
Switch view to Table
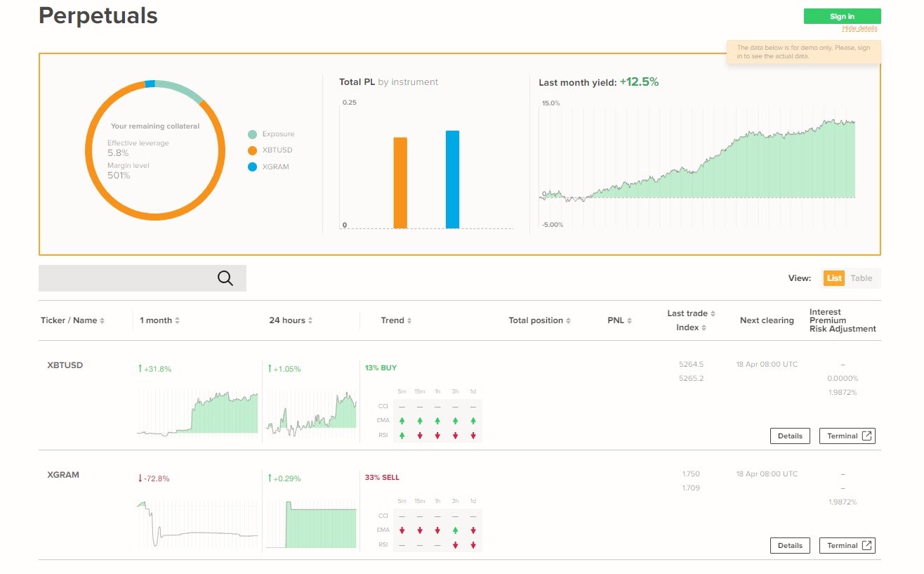point(862,278)
